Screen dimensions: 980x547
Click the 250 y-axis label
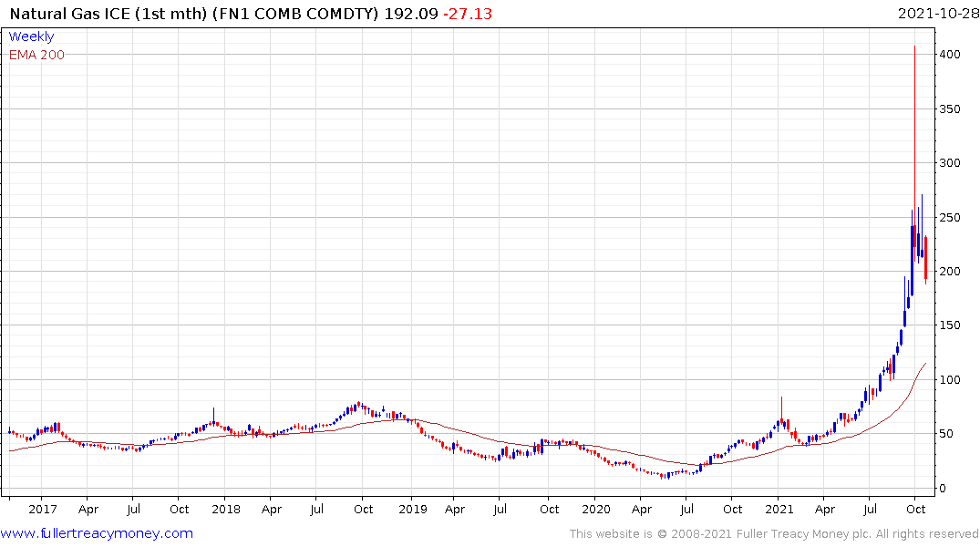point(950,218)
